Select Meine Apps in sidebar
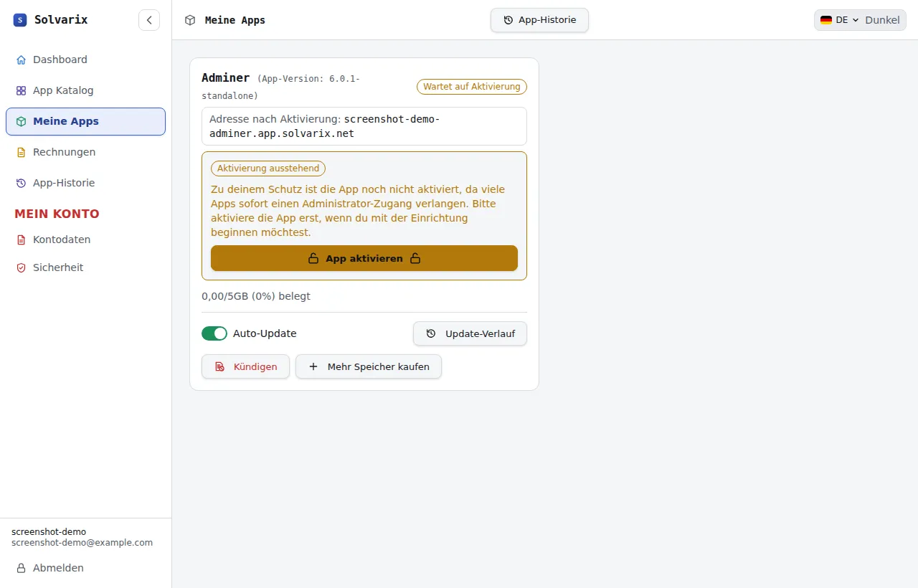918x588 pixels. 85,121
